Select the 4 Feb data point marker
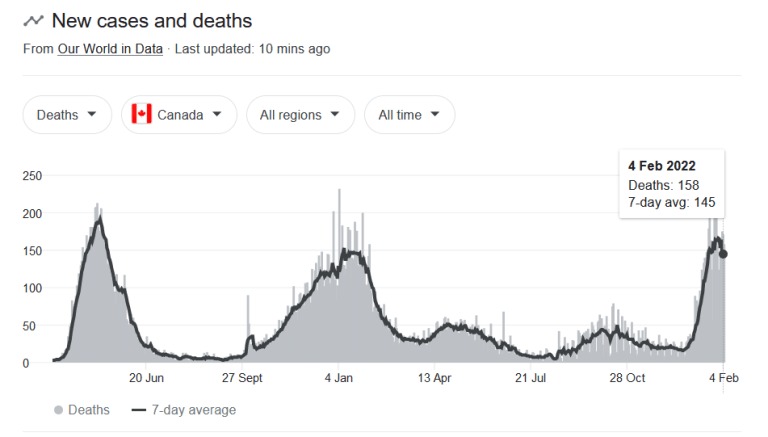Screen dimensions: 768x437 (x=723, y=254)
